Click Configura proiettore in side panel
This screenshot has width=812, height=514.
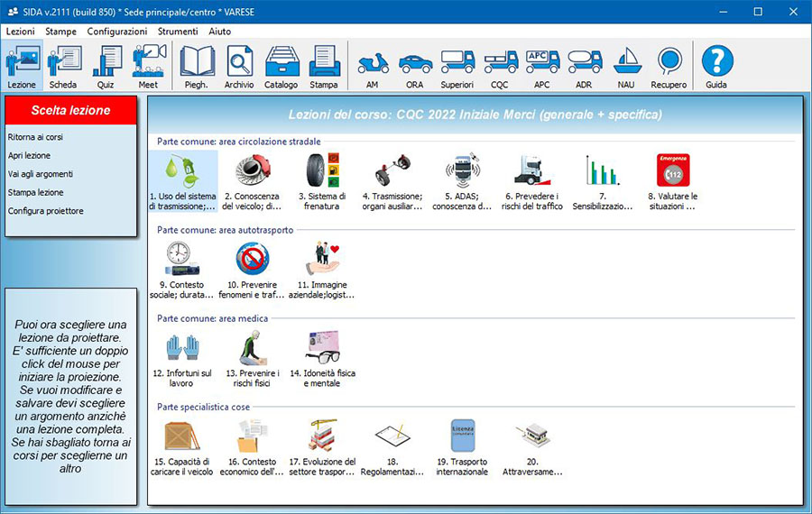pos(45,211)
